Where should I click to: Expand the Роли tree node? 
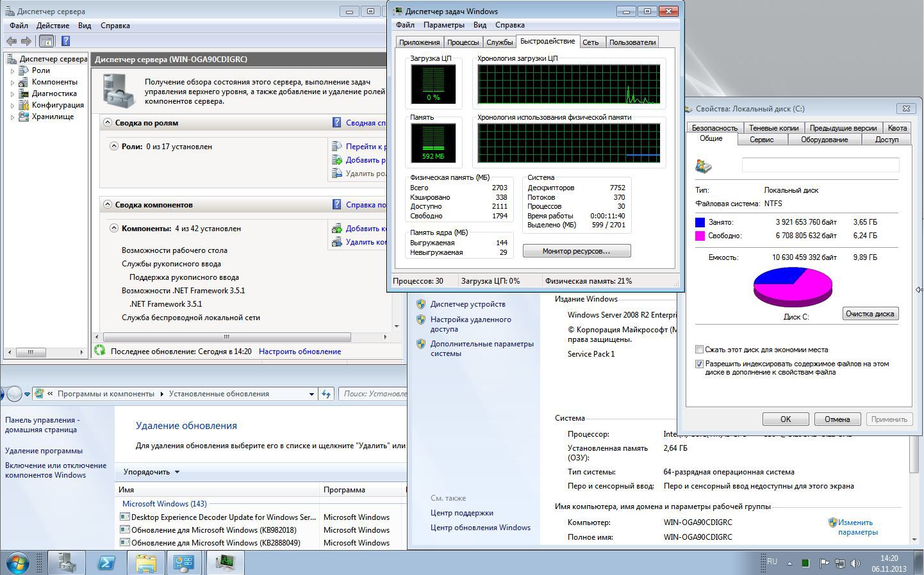12,70
